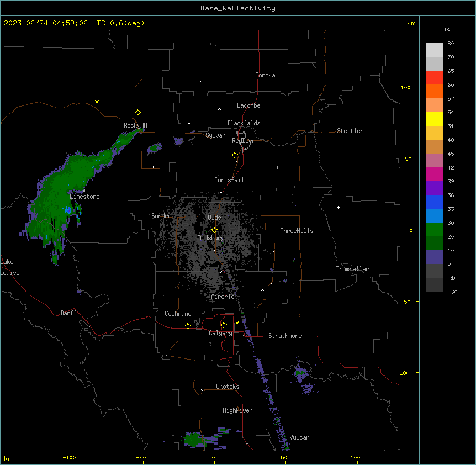The width and height of the screenshot is (476, 465).
Task: Click the Cochrane town label
Action: pos(178,314)
